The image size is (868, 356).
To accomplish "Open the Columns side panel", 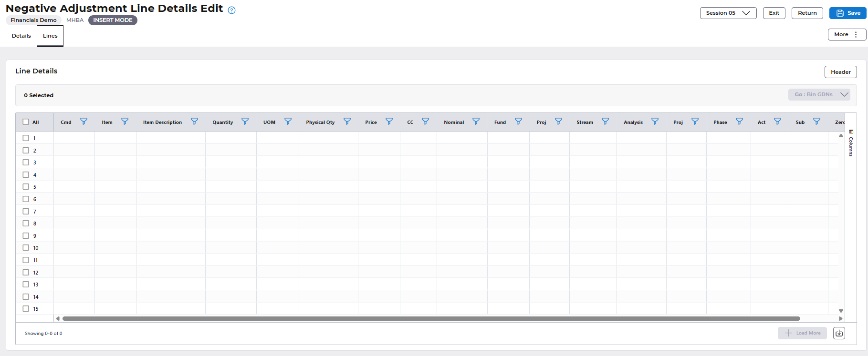I will 851,143.
